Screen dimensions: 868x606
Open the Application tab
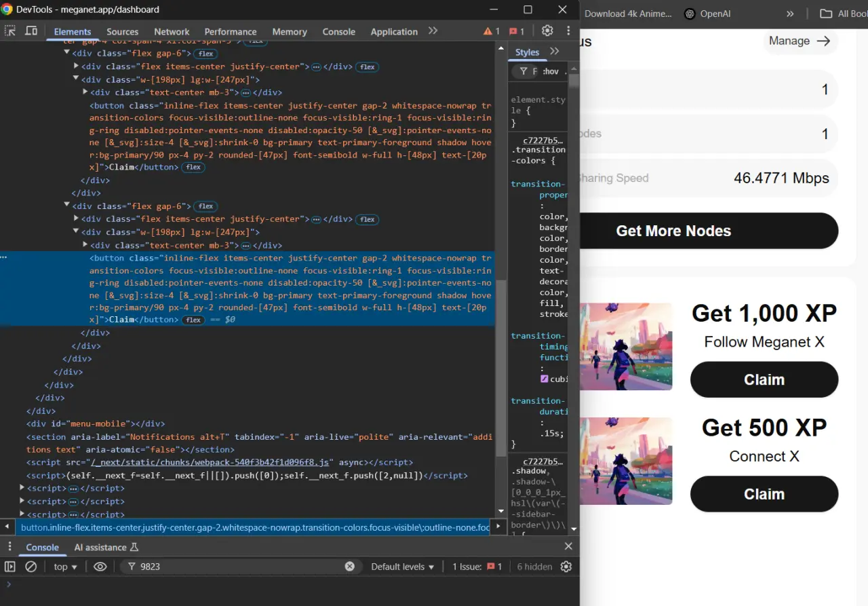tap(394, 32)
